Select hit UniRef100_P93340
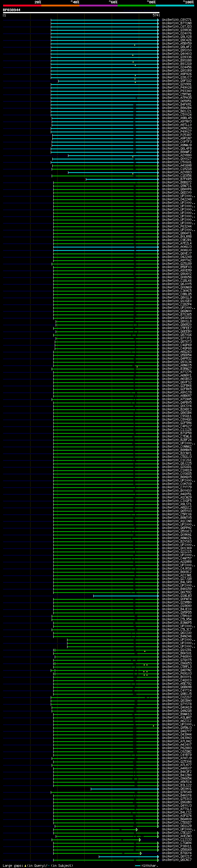The image size is (197, 868). coord(176,91)
